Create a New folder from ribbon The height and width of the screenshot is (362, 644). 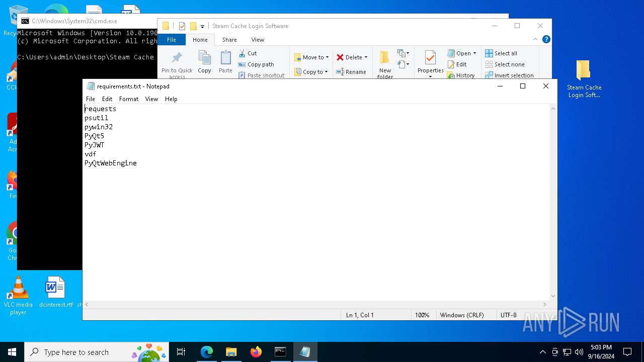coord(385,64)
